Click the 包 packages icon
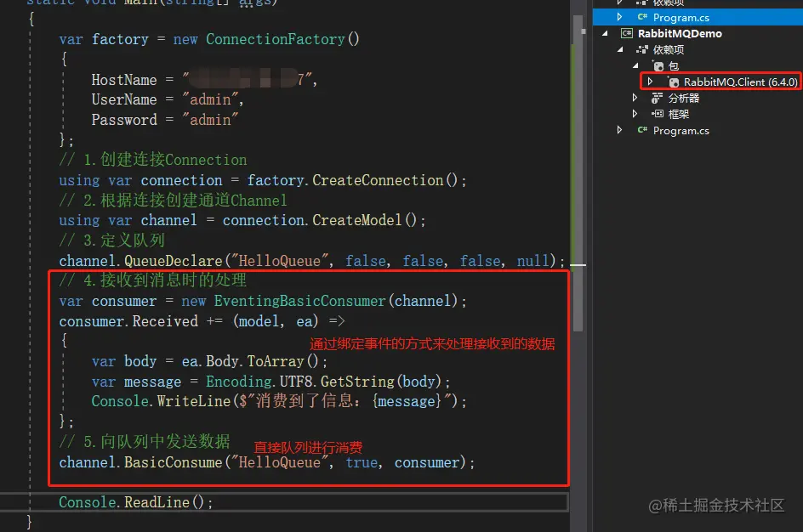Image resolution: width=803 pixels, height=532 pixels. coord(658,66)
